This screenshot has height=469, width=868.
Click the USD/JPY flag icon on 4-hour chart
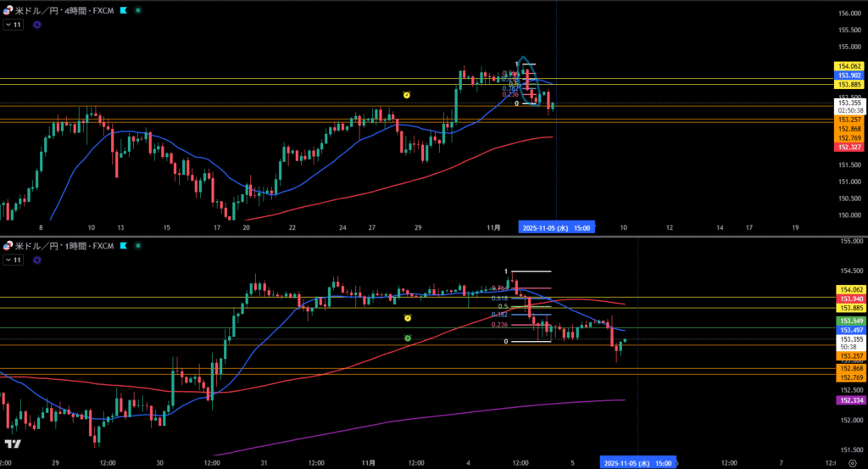8,11
